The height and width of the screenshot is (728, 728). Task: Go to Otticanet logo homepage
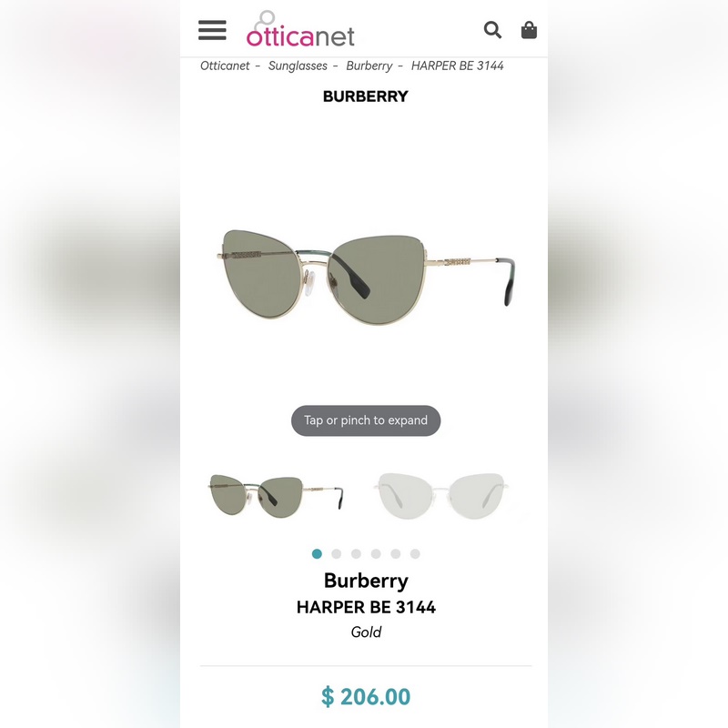[x=300, y=29]
